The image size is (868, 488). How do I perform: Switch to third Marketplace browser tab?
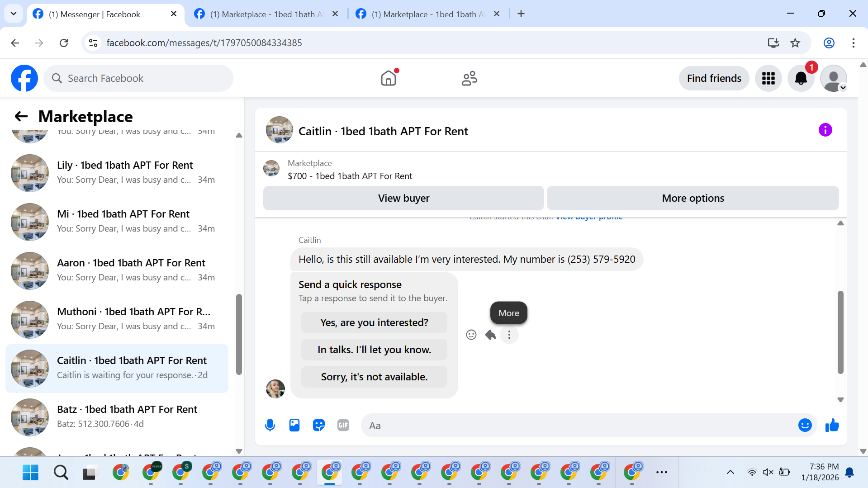pos(428,14)
